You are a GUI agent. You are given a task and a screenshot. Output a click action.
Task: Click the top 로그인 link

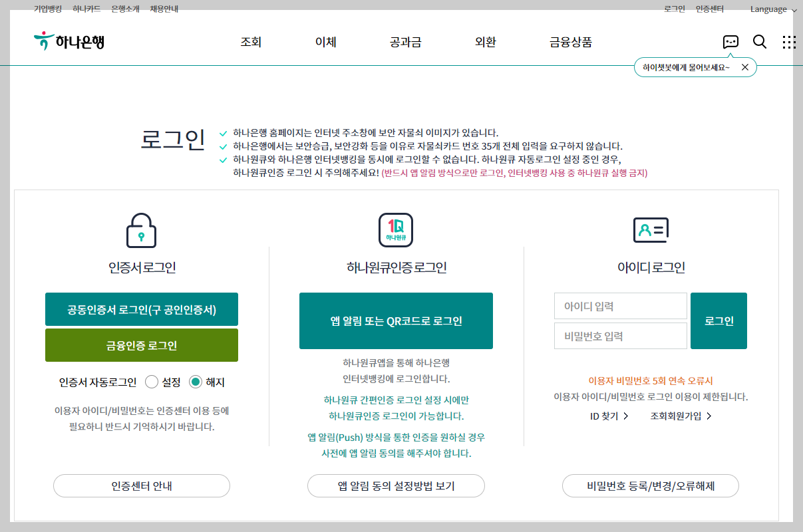click(x=675, y=9)
